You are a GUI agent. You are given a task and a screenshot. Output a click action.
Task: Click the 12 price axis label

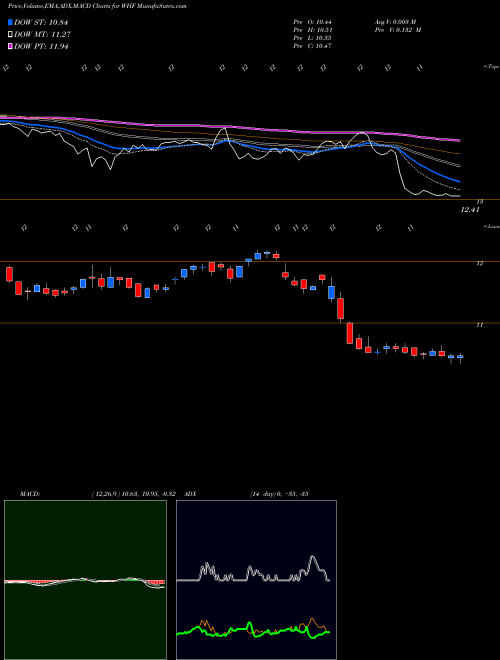479,263
